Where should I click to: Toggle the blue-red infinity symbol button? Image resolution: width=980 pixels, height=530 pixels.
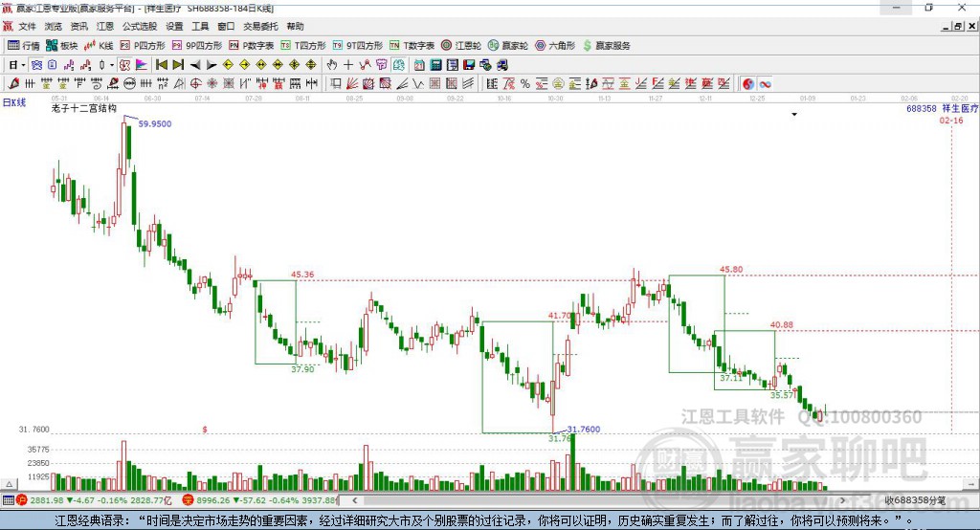click(765, 84)
